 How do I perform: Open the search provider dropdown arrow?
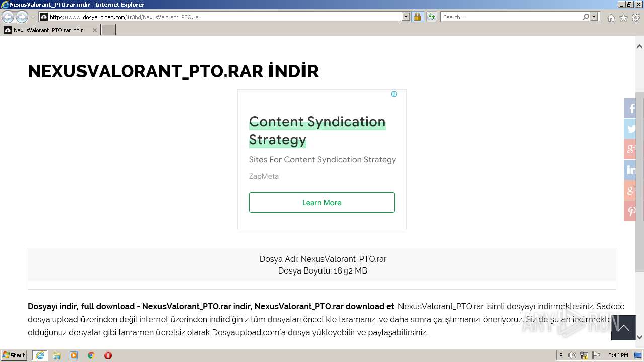594,17
